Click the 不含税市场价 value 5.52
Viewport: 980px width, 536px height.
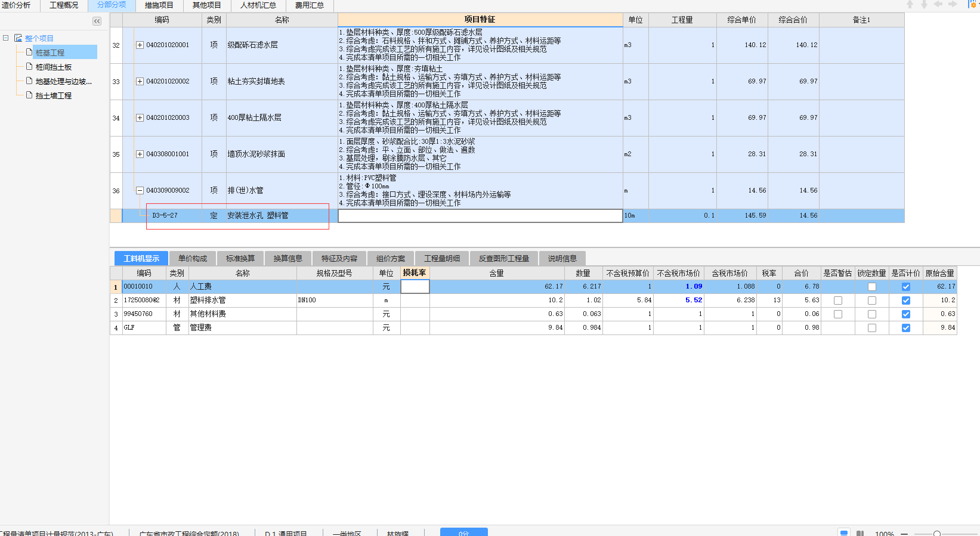coord(694,300)
